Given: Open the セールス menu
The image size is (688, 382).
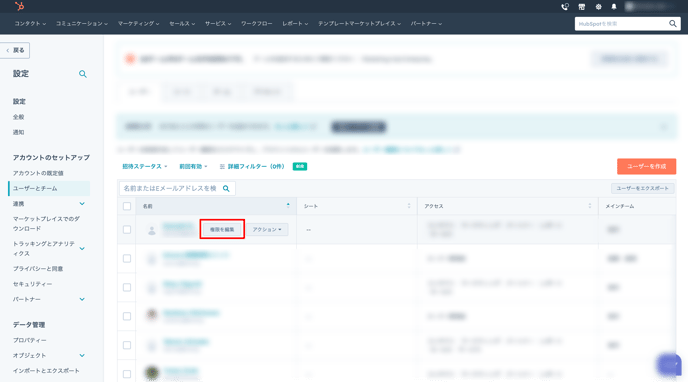Looking at the screenshot, I should tap(182, 24).
